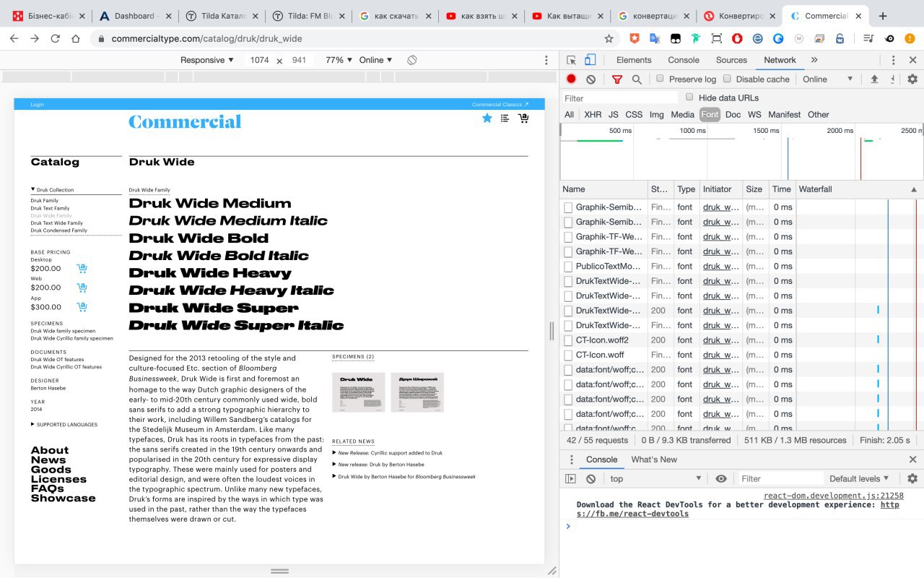
Task: Enable Preserve log checkbox
Action: 660,78
